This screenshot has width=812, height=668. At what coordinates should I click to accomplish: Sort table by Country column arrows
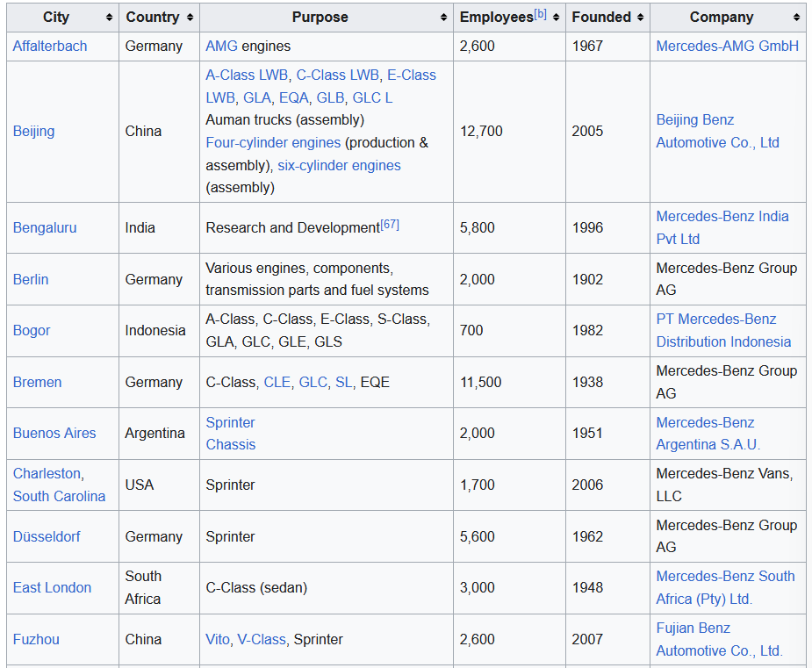coord(190,18)
